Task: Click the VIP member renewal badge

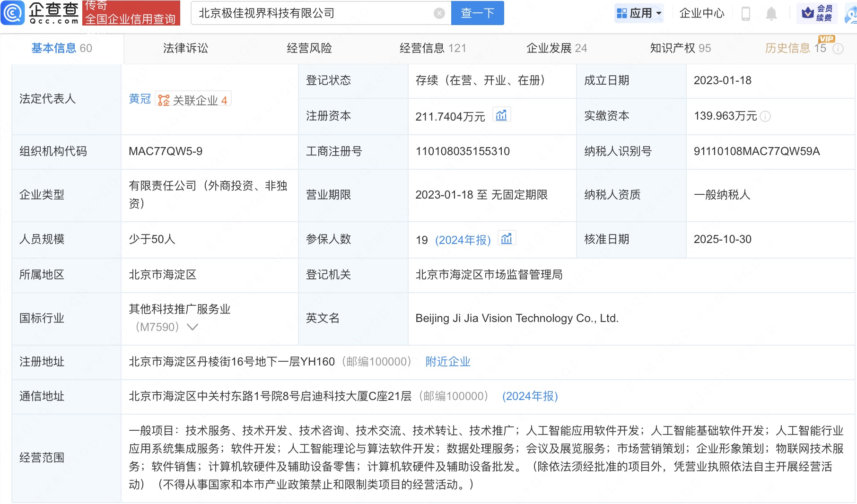Action: tap(817, 13)
